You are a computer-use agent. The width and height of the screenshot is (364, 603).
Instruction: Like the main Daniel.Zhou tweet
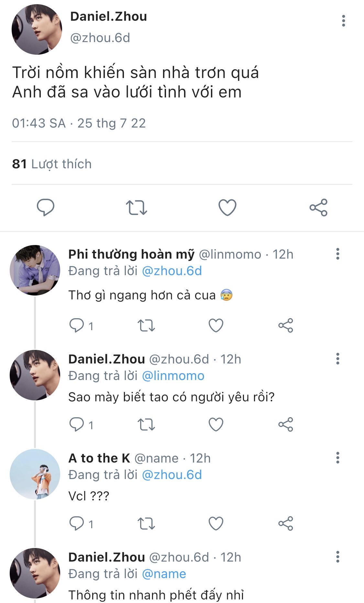(x=227, y=207)
